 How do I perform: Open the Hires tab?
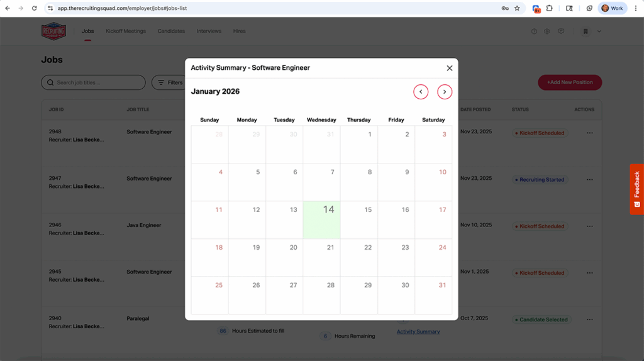tap(239, 31)
